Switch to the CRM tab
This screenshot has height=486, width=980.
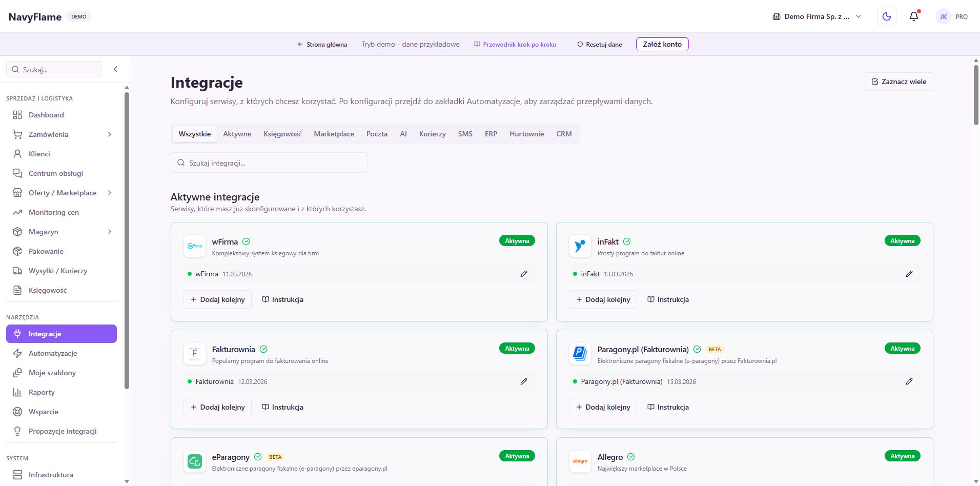(x=564, y=134)
